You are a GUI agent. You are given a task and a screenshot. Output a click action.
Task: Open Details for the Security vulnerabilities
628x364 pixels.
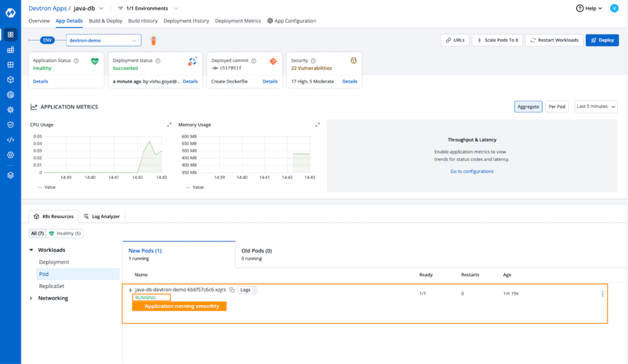pos(350,80)
